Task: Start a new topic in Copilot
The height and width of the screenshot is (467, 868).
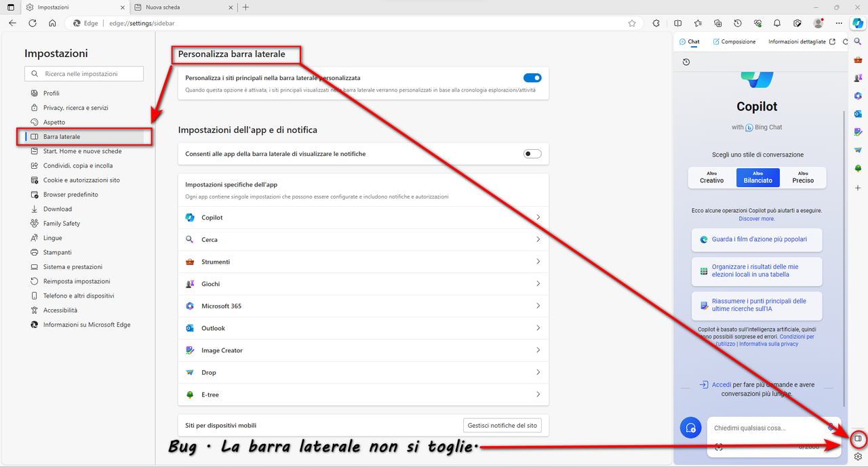Action: click(x=690, y=428)
